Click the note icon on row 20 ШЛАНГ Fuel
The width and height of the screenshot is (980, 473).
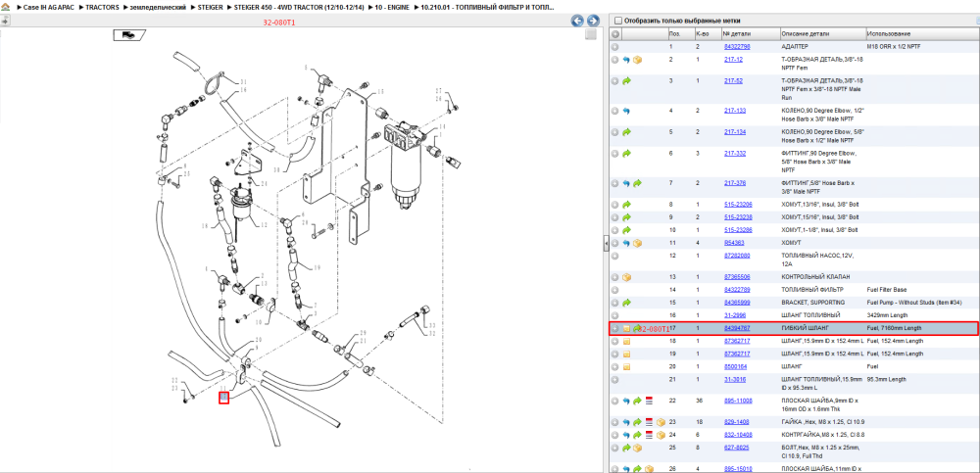coord(627,367)
